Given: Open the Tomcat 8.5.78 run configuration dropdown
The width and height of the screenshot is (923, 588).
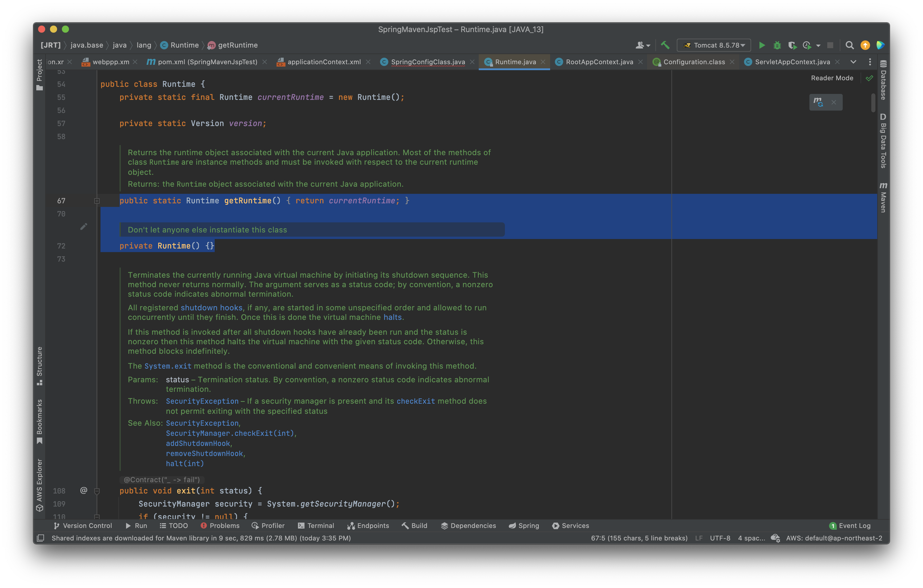Looking at the screenshot, I should [714, 45].
